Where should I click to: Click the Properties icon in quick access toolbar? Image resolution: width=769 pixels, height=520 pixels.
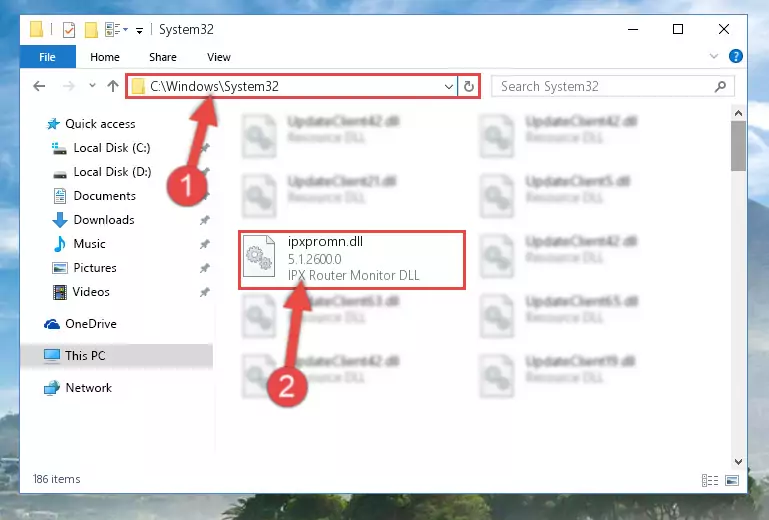(69, 30)
